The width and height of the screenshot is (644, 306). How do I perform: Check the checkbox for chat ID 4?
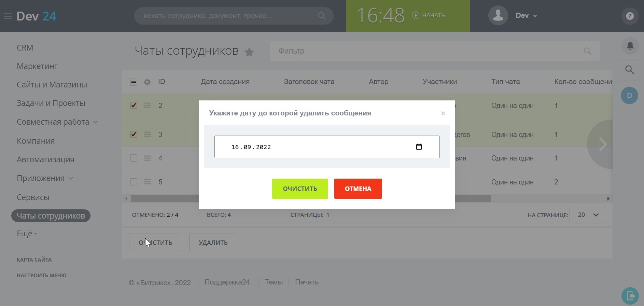pos(134,158)
